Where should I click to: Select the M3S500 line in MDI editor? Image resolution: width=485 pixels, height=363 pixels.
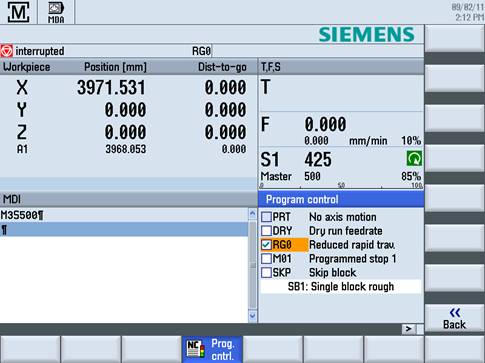click(124, 215)
